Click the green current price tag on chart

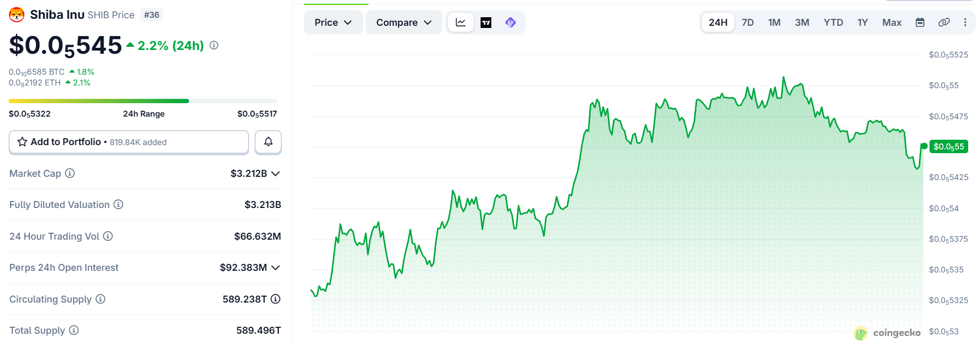click(x=949, y=147)
